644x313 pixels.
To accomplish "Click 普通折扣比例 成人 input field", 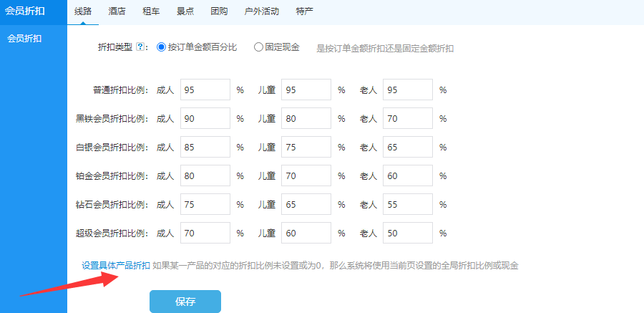I will [x=205, y=90].
